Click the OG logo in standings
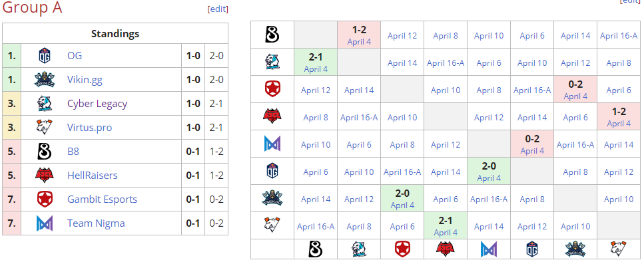 pyautogui.click(x=45, y=56)
